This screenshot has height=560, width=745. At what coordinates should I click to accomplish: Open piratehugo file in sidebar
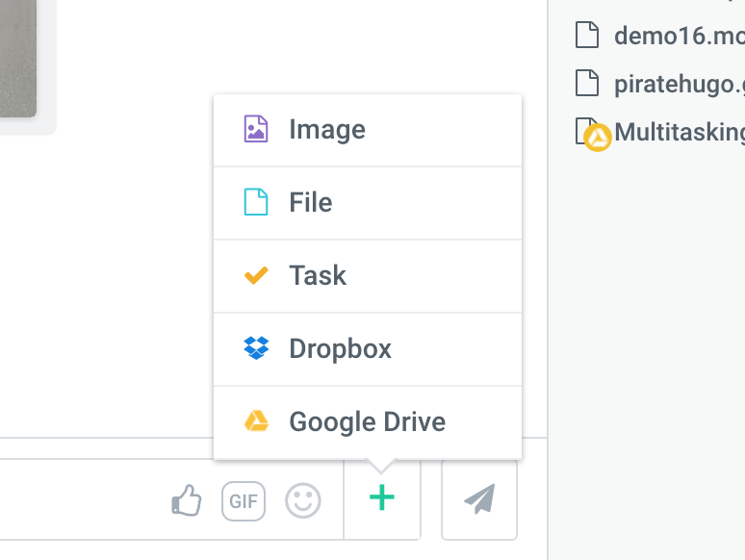click(x=680, y=84)
